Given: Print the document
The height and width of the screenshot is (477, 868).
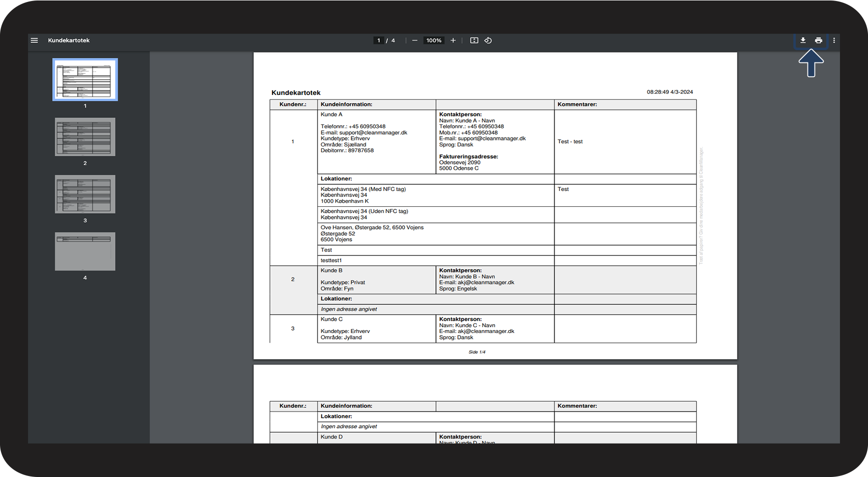Looking at the screenshot, I should [818, 40].
